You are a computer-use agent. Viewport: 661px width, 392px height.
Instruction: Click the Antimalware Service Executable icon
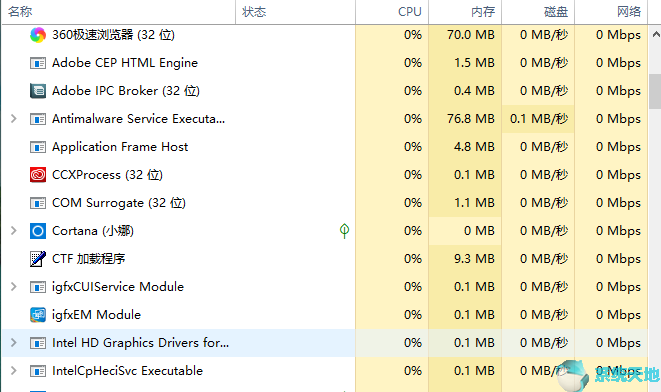(38, 119)
